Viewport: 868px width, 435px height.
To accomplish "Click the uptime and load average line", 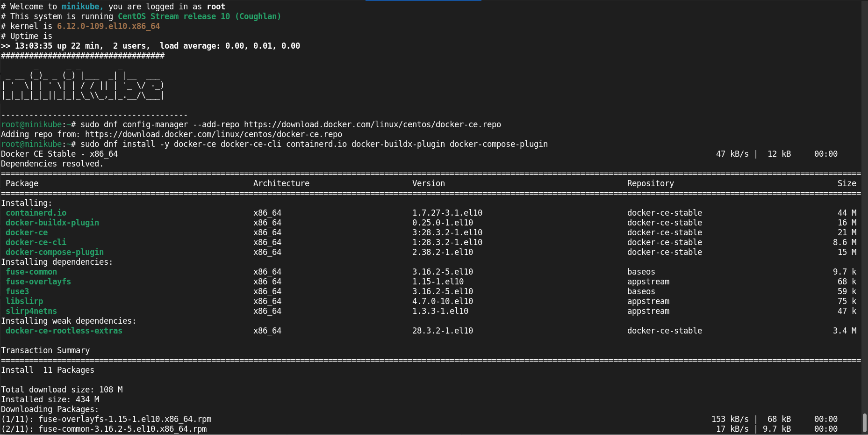I will tap(151, 46).
